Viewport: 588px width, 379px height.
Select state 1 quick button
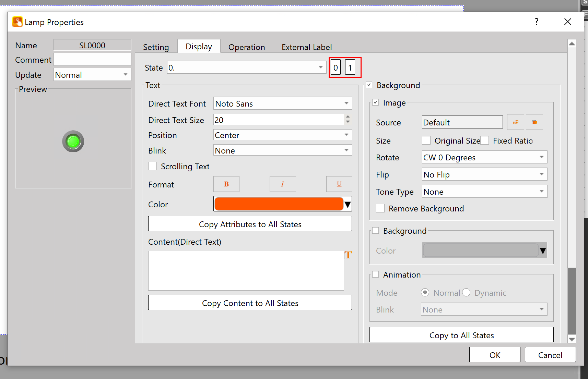(350, 68)
